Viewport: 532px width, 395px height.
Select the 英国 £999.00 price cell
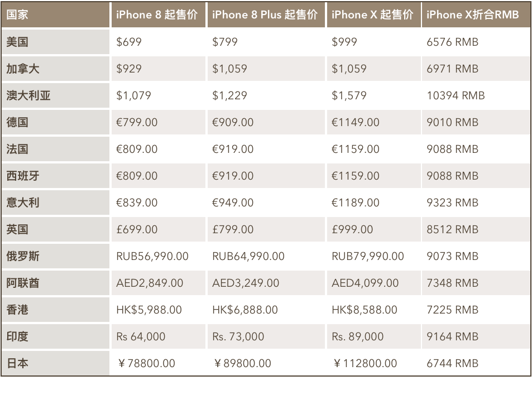click(352, 229)
